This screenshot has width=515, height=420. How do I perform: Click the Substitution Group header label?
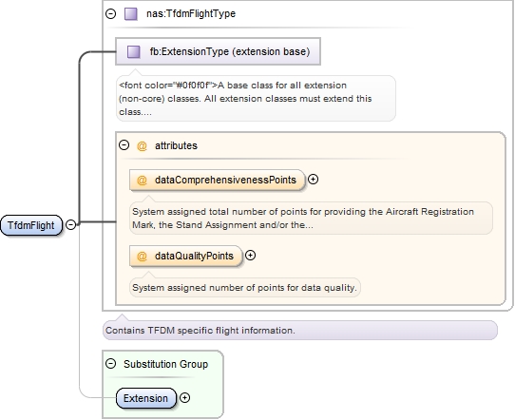tap(165, 364)
